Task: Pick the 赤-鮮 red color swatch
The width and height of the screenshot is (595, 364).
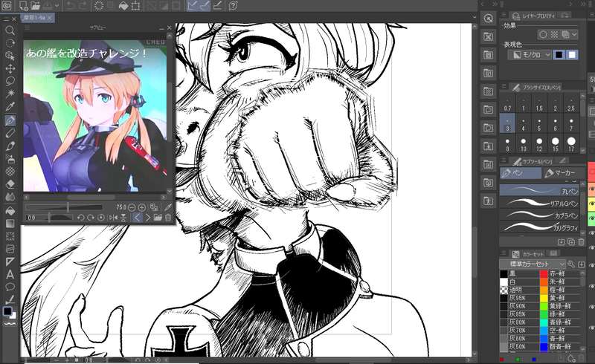Action: (x=544, y=274)
